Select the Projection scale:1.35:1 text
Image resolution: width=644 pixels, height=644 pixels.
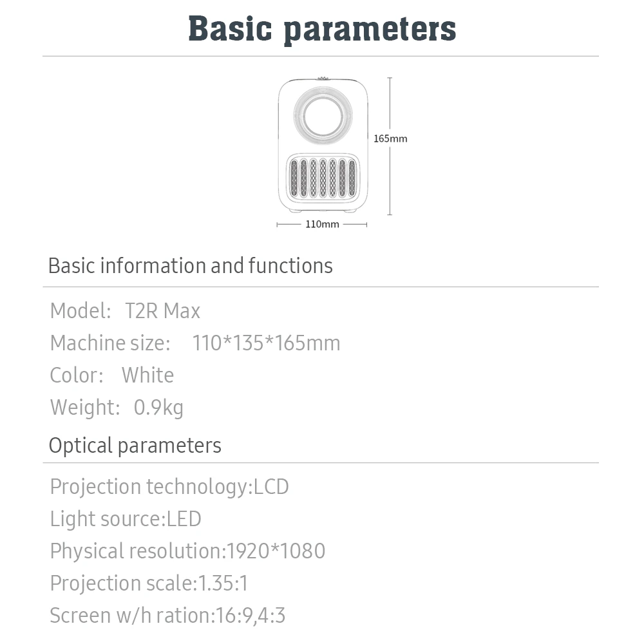(x=149, y=583)
